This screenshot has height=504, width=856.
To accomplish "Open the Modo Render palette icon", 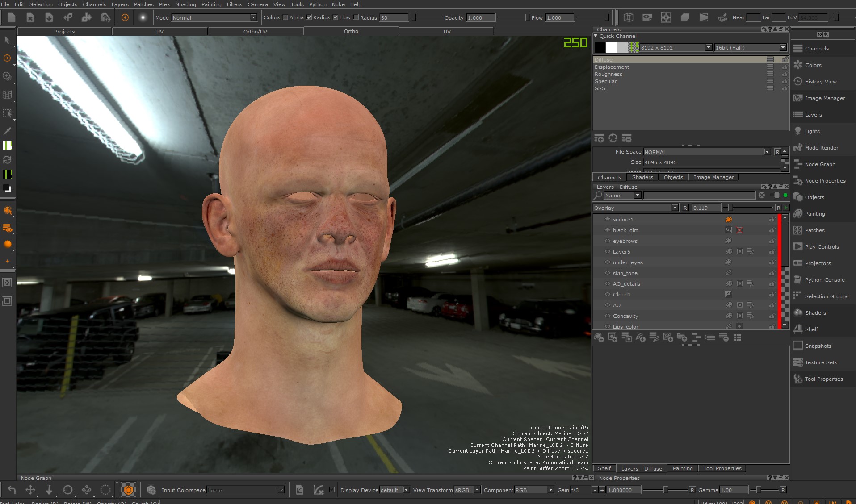I will pyautogui.click(x=798, y=148).
